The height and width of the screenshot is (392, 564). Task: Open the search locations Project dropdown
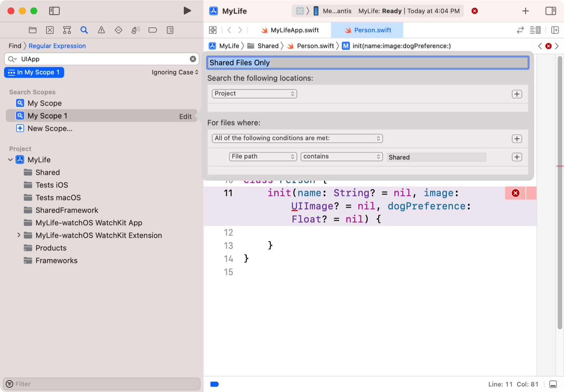(254, 94)
